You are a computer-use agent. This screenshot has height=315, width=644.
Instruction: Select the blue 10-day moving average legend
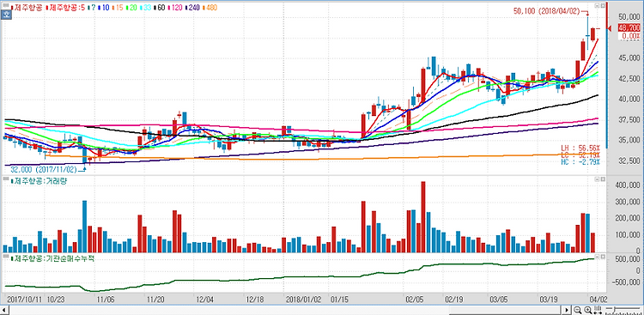tap(104, 8)
